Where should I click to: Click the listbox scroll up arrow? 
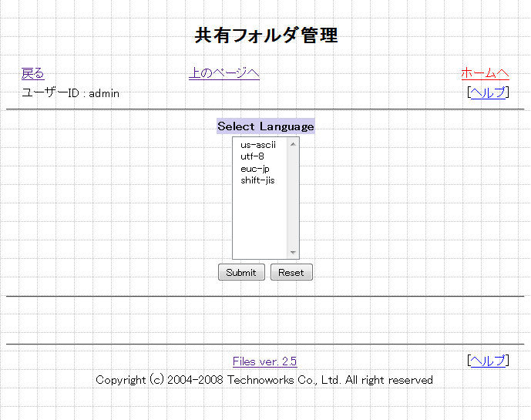(x=293, y=144)
